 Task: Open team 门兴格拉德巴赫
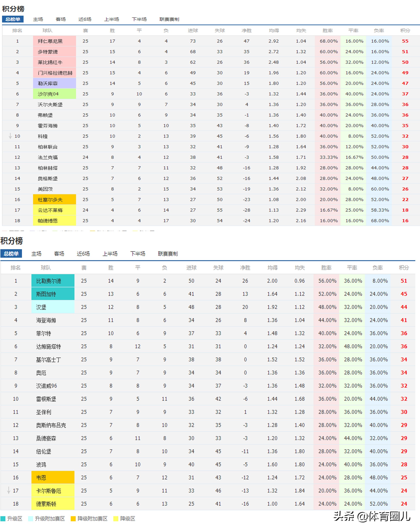pos(55,73)
